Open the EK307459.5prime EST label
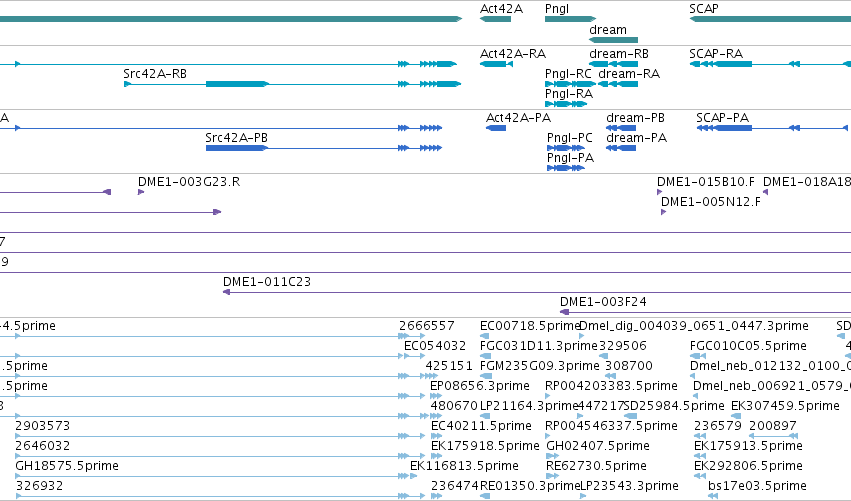This screenshot has height=501, width=851. click(785, 406)
